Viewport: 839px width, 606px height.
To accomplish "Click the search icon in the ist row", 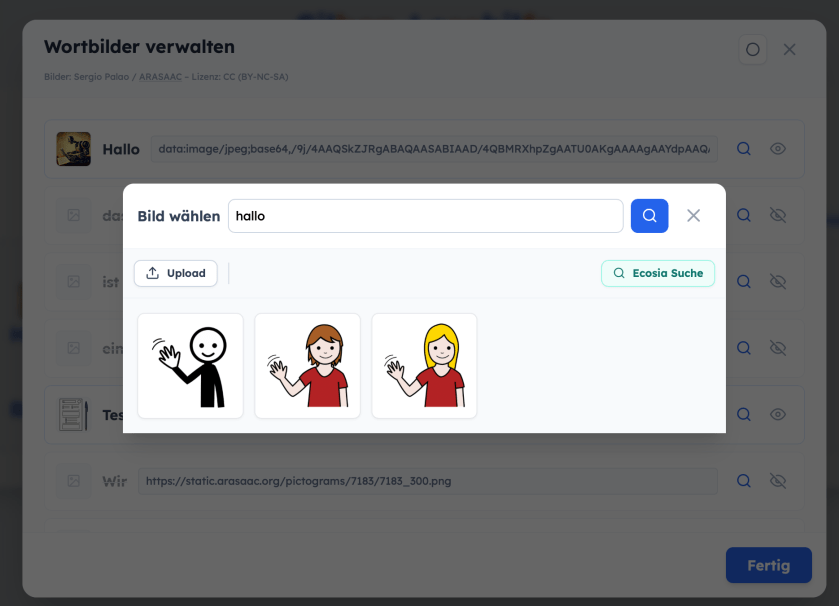I will [744, 282].
